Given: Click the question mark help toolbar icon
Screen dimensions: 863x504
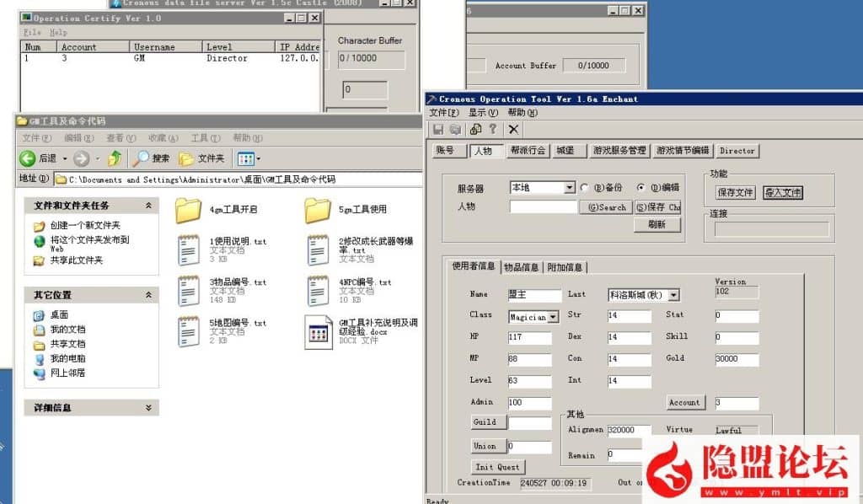Looking at the screenshot, I should [x=493, y=129].
